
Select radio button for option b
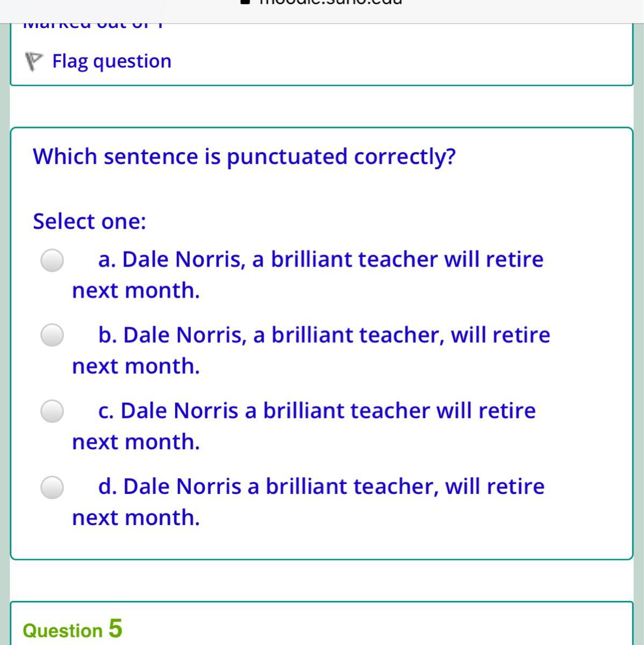coord(52,335)
